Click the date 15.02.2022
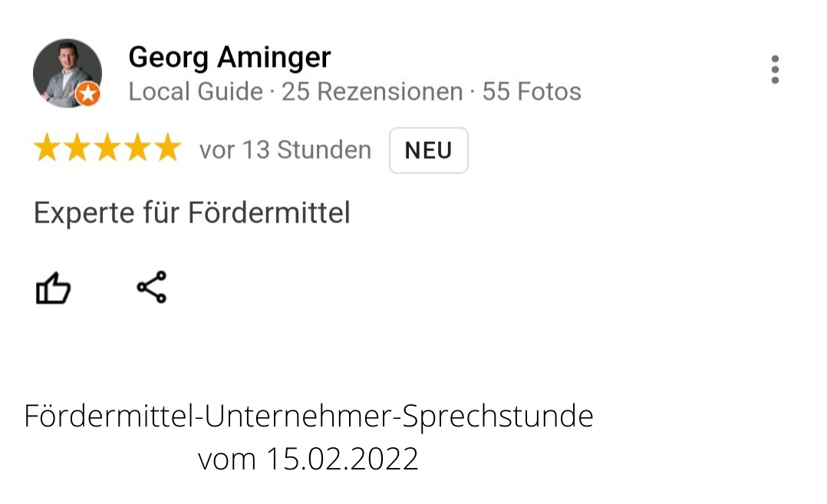The height and width of the screenshot is (504, 827). (342, 459)
